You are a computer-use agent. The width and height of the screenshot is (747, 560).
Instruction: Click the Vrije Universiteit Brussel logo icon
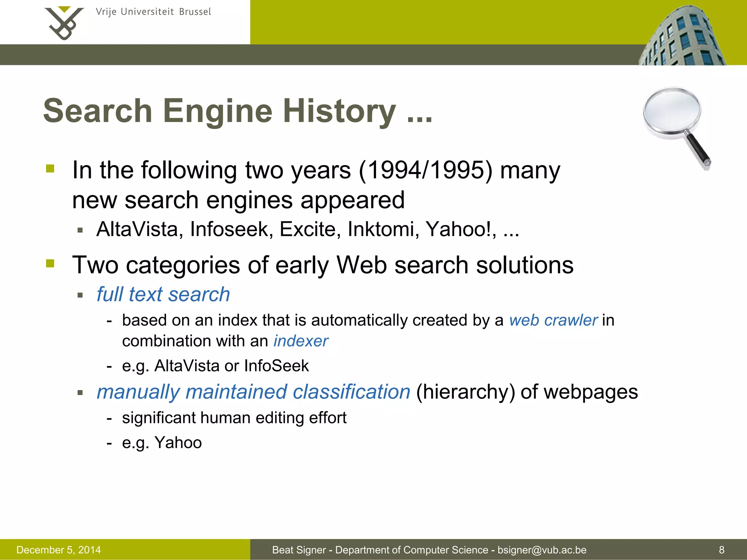(x=64, y=23)
